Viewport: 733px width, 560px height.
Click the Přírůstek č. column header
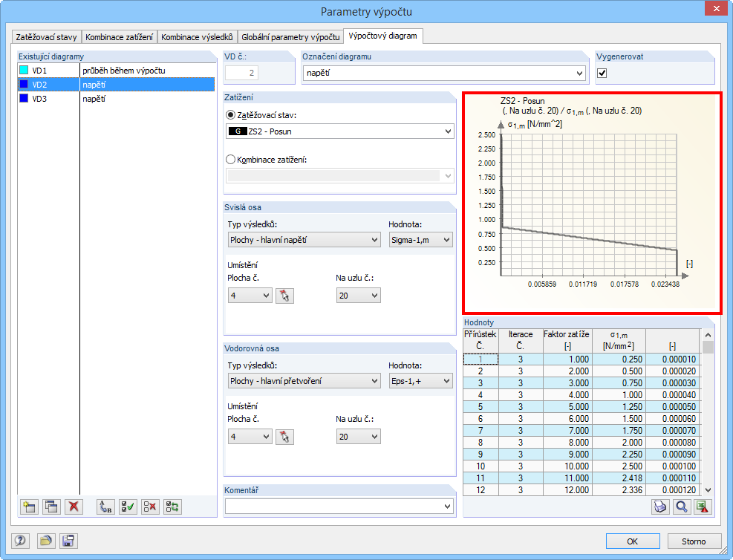coord(480,340)
